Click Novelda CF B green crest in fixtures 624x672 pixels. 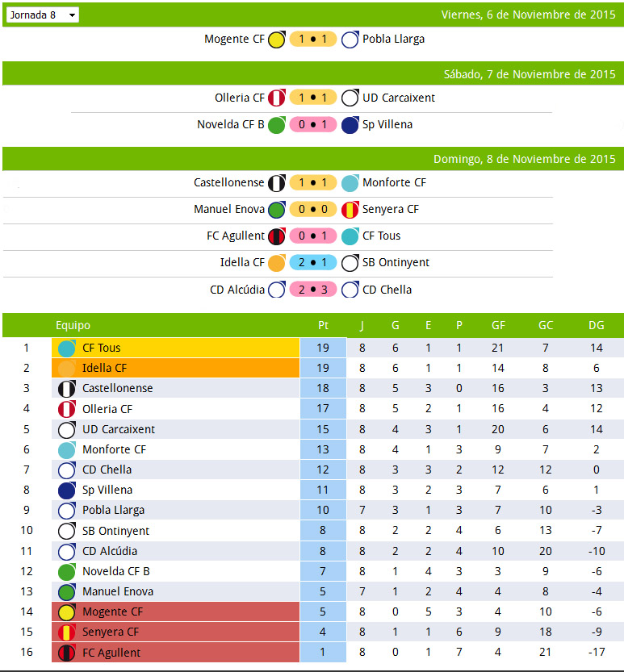(277, 125)
